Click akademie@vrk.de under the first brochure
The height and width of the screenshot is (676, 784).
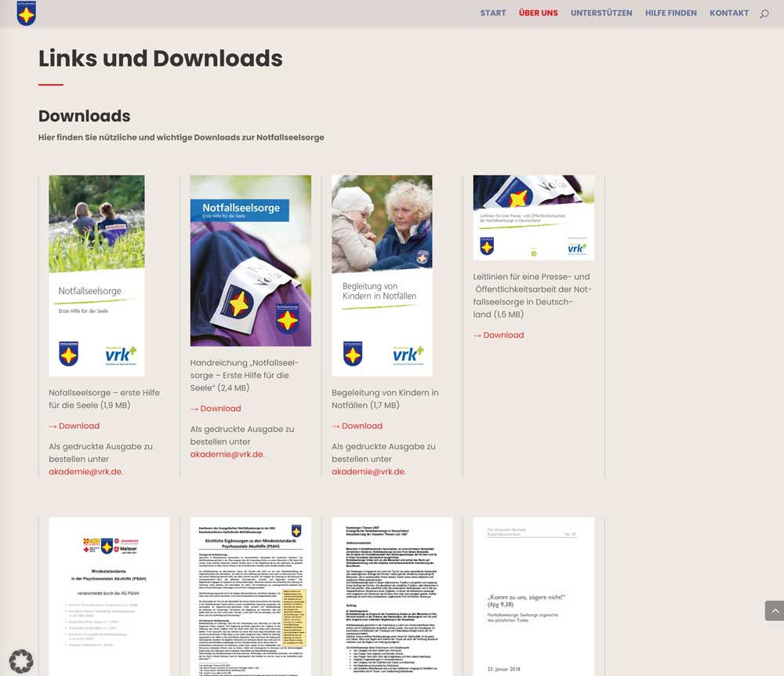click(x=85, y=472)
